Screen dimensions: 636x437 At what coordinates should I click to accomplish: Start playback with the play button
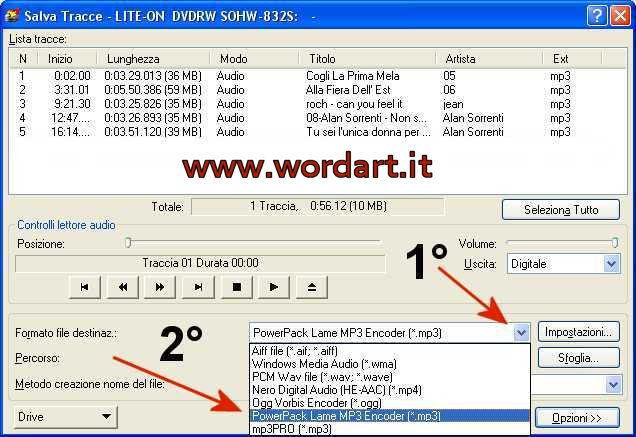274,287
